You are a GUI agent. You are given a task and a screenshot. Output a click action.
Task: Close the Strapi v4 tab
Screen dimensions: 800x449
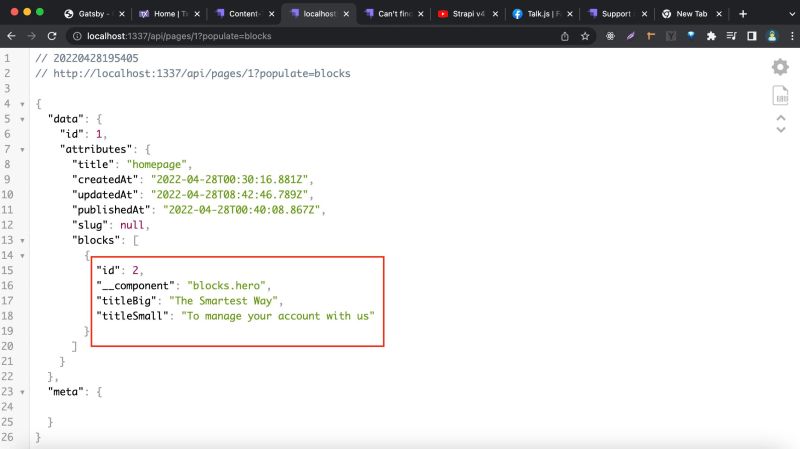tap(495, 14)
